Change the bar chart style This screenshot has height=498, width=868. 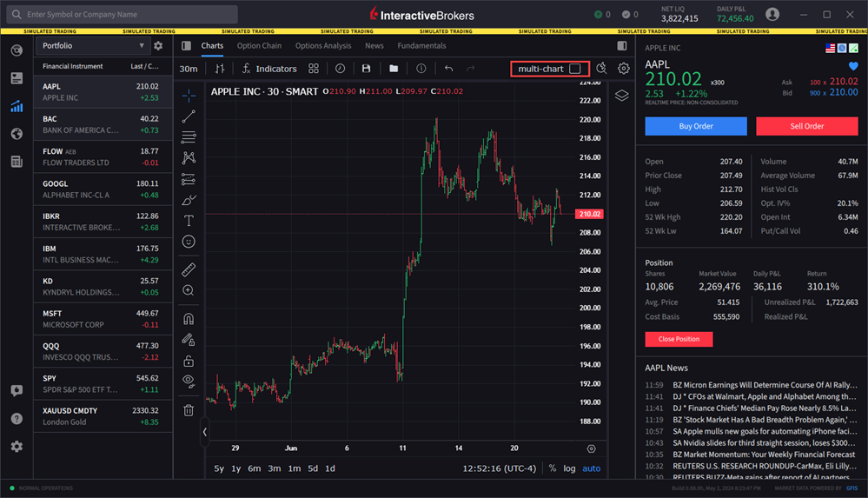coord(220,69)
